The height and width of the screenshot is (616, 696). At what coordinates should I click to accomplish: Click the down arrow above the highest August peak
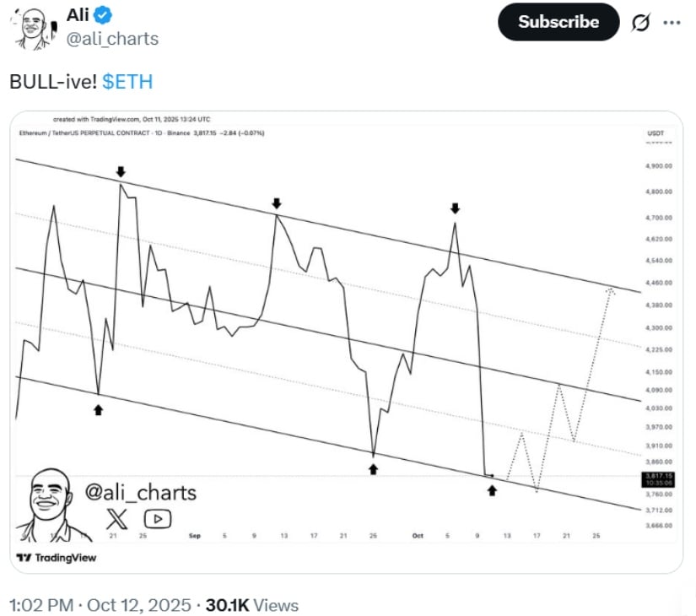click(122, 172)
